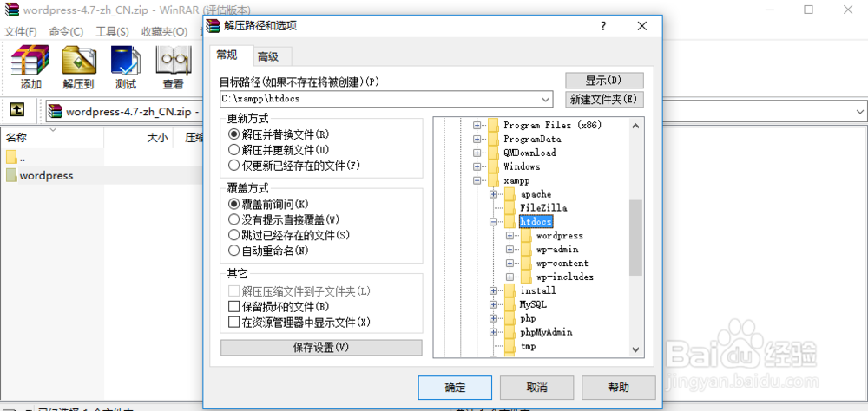
Task: Click the apache folder icon in tree
Action: pos(510,194)
